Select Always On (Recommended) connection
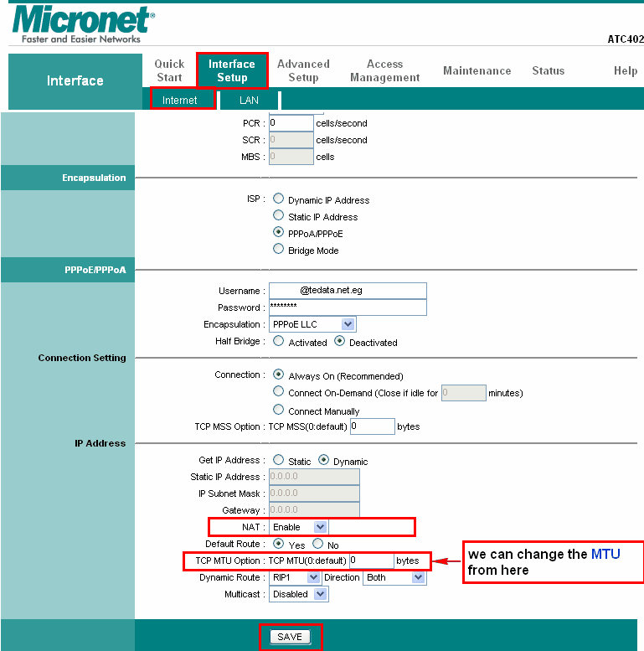Image resolution: width=644 pixels, height=651 pixels. (278, 375)
